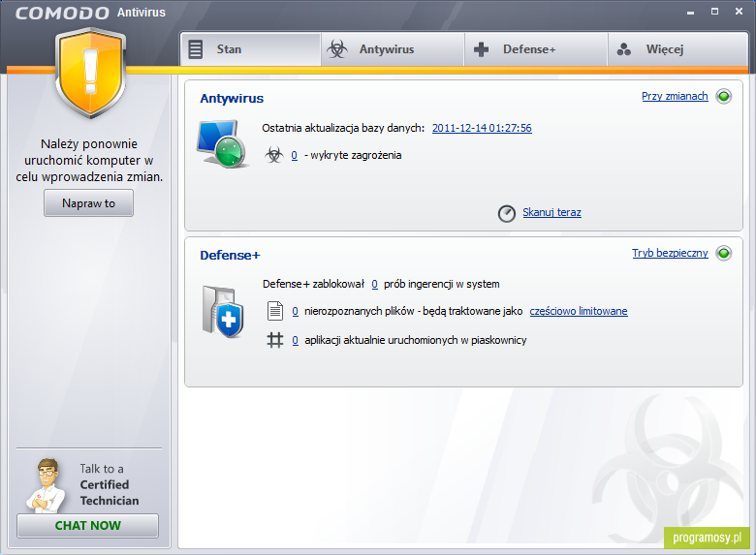The image size is (756, 555).
Task: Click the Skanuj teraz link
Action: pyautogui.click(x=551, y=212)
